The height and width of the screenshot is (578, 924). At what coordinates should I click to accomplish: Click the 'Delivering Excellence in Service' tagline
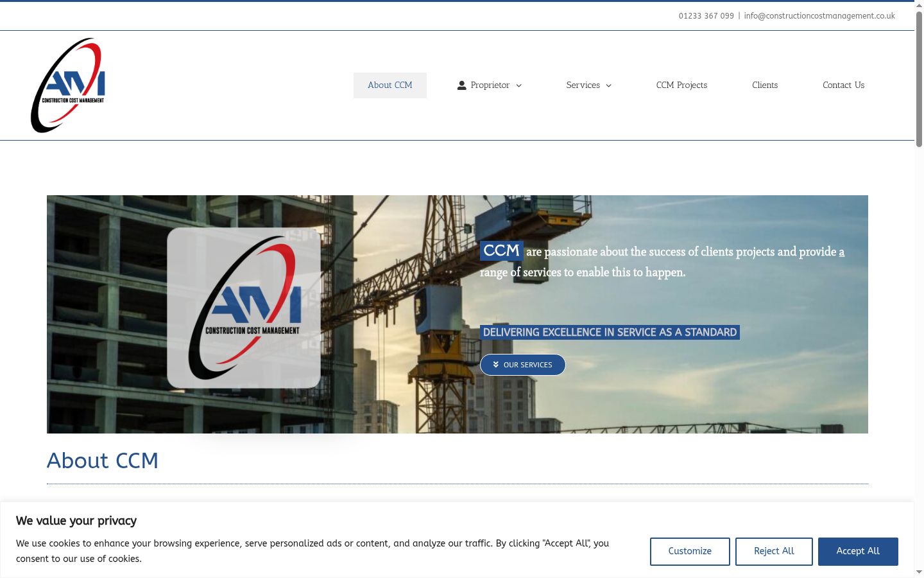pyautogui.click(x=610, y=332)
